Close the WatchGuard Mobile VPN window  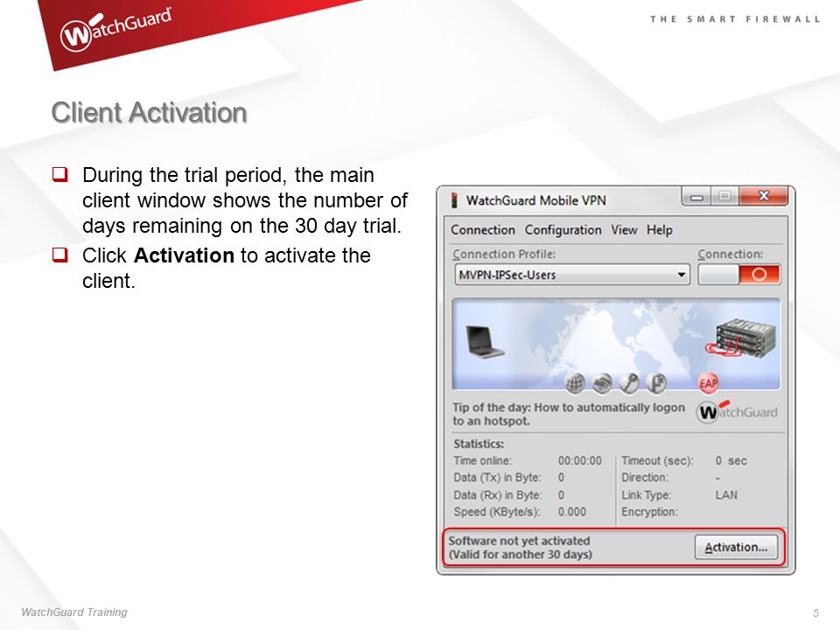click(x=763, y=197)
